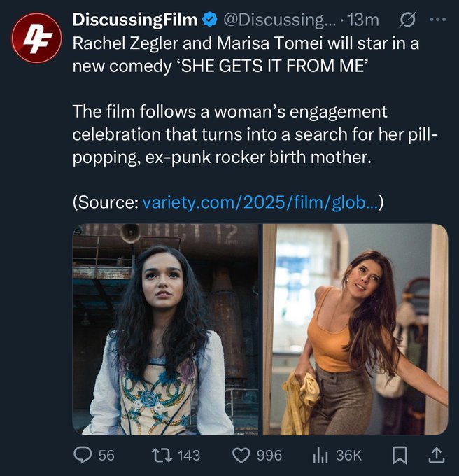Click the 13m post timestamp
The width and height of the screenshot is (459, 476).
pyautogui.click(x=365, y=22)
